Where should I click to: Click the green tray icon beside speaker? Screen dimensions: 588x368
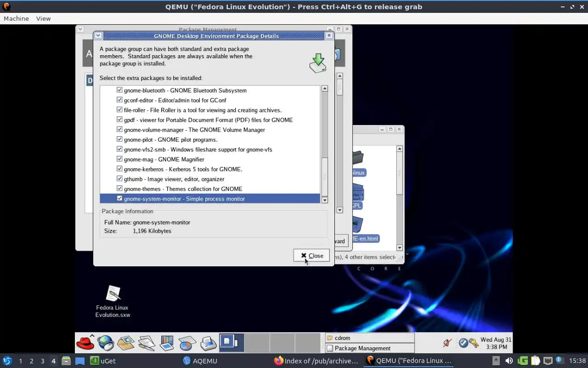(x=523, y=361)
